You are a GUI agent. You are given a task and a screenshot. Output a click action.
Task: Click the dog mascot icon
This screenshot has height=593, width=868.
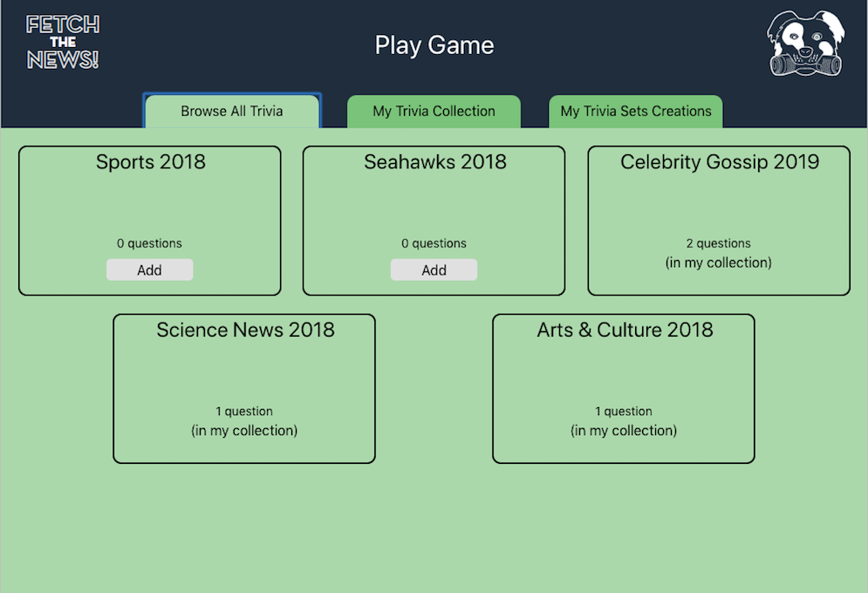804,44
